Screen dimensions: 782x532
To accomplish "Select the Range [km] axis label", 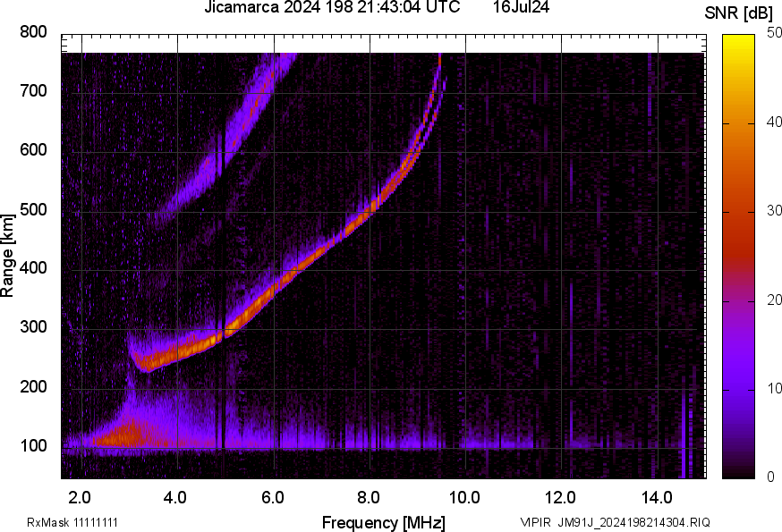I will 8,259.
